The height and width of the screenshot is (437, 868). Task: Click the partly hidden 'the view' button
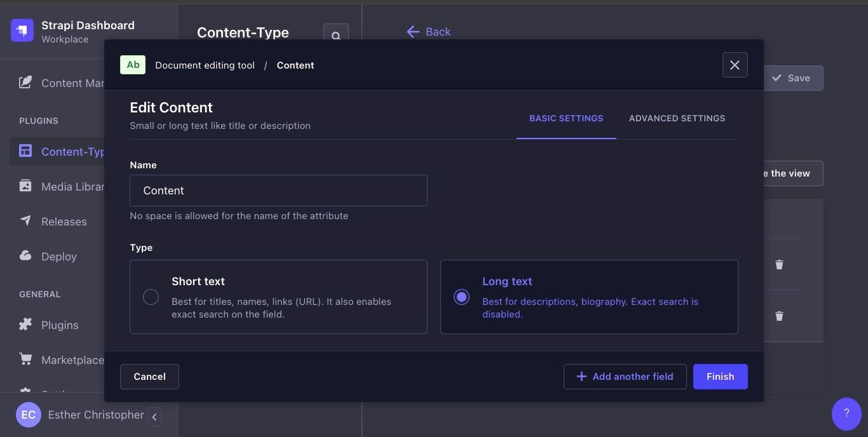793,173
